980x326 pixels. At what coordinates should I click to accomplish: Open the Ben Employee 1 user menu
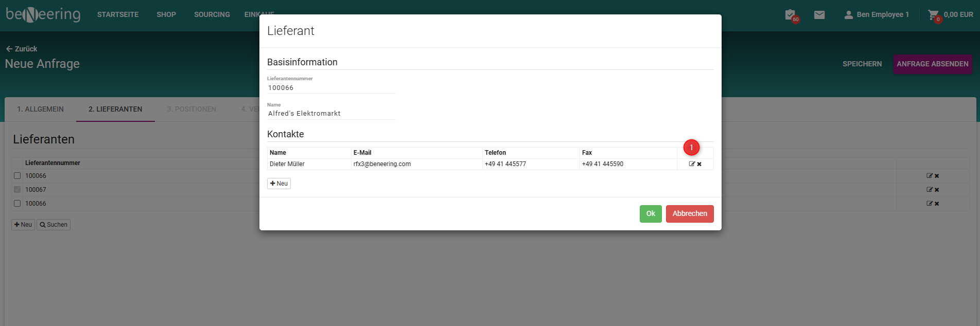point(877,15)
